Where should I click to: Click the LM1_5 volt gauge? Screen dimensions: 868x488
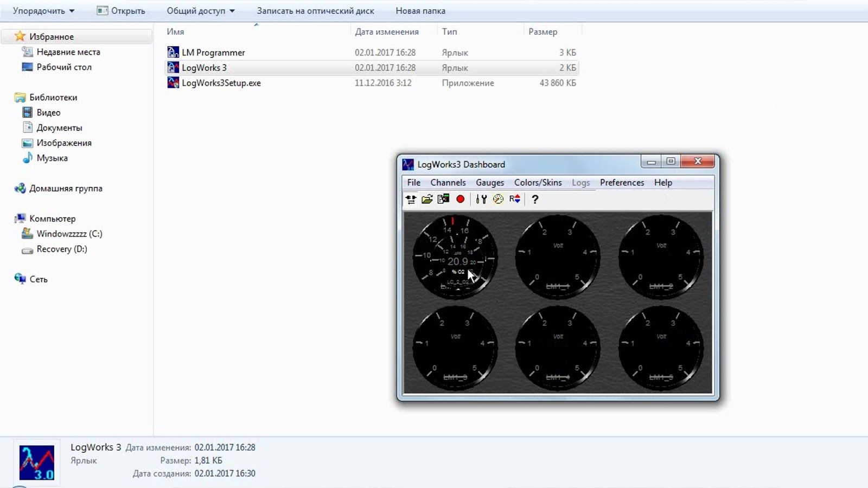(661, 349)
